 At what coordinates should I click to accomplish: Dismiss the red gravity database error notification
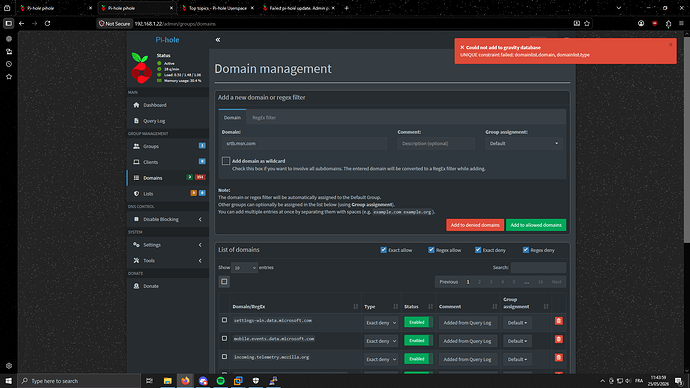(670, 44)
